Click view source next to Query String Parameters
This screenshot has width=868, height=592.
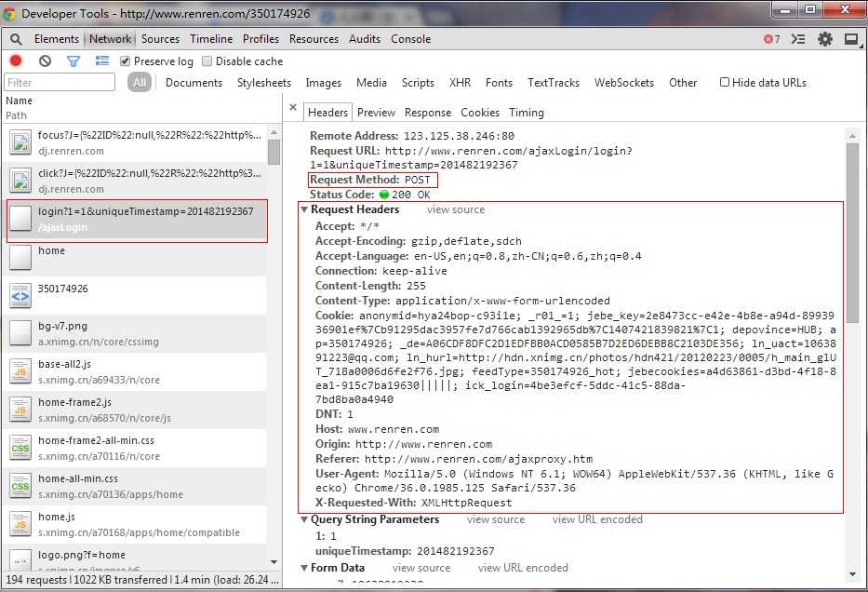tap(496, 519)
